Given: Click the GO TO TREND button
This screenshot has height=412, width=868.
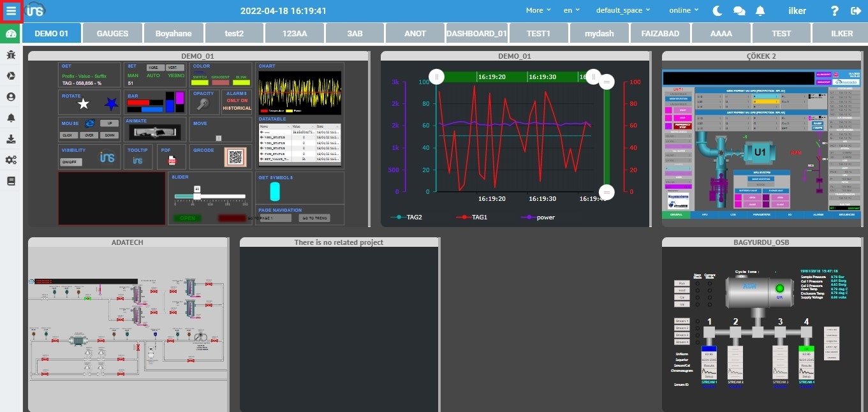Looking at the screenshot, I should (314, 218).
